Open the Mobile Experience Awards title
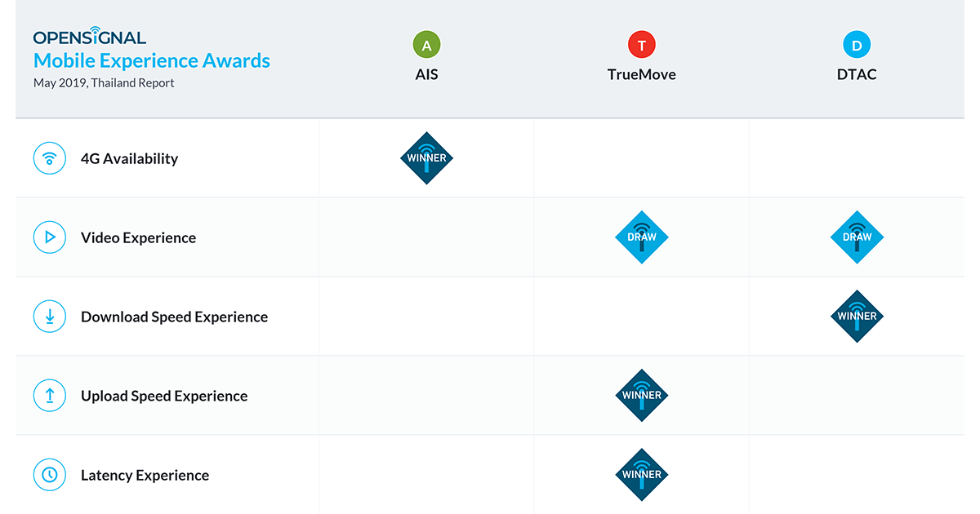The height and width of the screenshot is (514, 980). (152, 61)
